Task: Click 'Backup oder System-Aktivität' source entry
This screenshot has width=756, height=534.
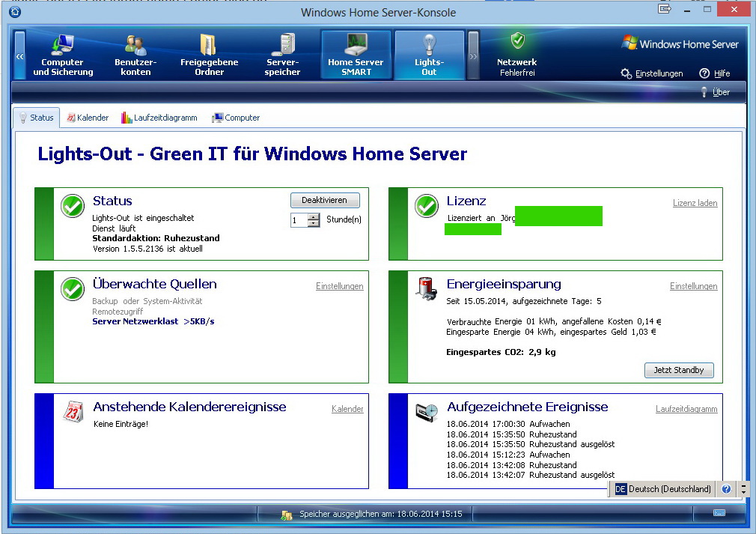Action: click(x=147, y=301)
